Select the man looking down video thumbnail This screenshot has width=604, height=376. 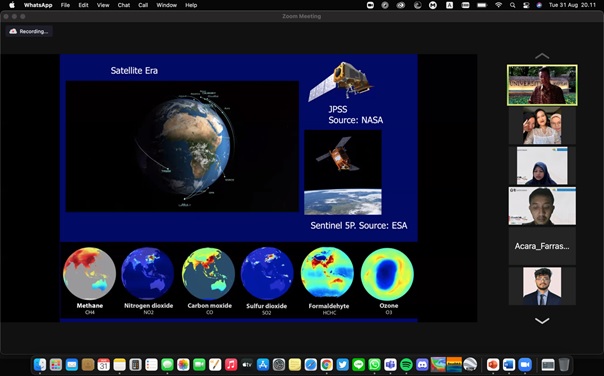pos(542,206)
